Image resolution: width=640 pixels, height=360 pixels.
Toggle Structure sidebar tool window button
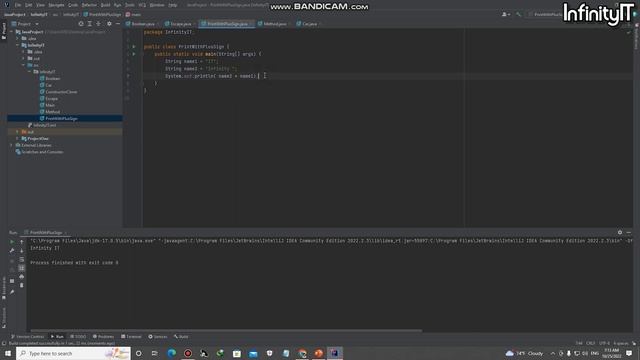click(x=4, y=318)
